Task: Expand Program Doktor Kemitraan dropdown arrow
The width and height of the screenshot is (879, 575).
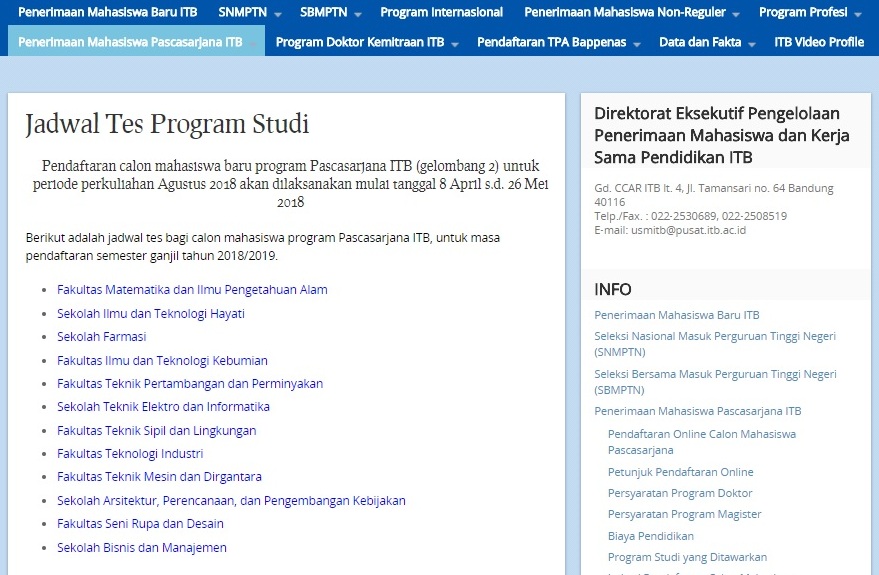Action: tap(455, 44)
